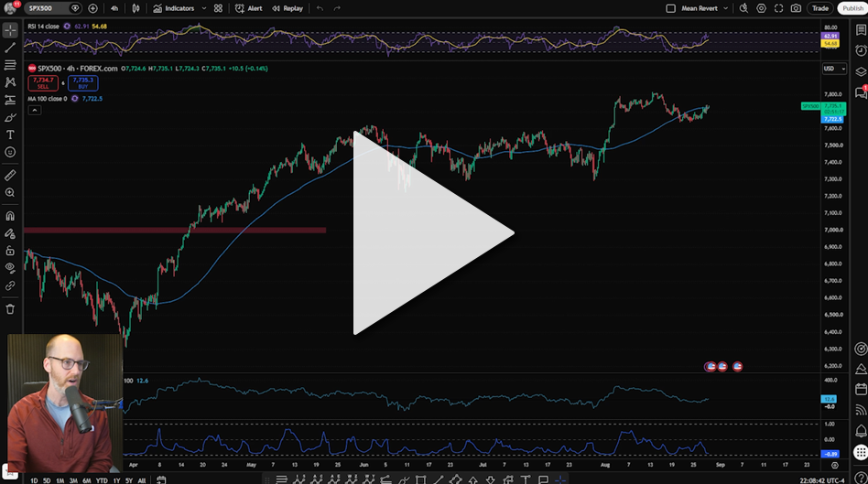Select the 1D date range
The image size is (868, 484).
pyautogui.click(x=34, y=480)
